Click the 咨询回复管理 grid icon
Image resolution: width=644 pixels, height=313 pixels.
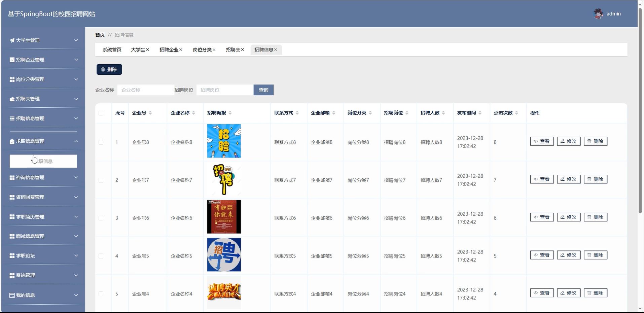pyautogui.click(x=12, y=197)
